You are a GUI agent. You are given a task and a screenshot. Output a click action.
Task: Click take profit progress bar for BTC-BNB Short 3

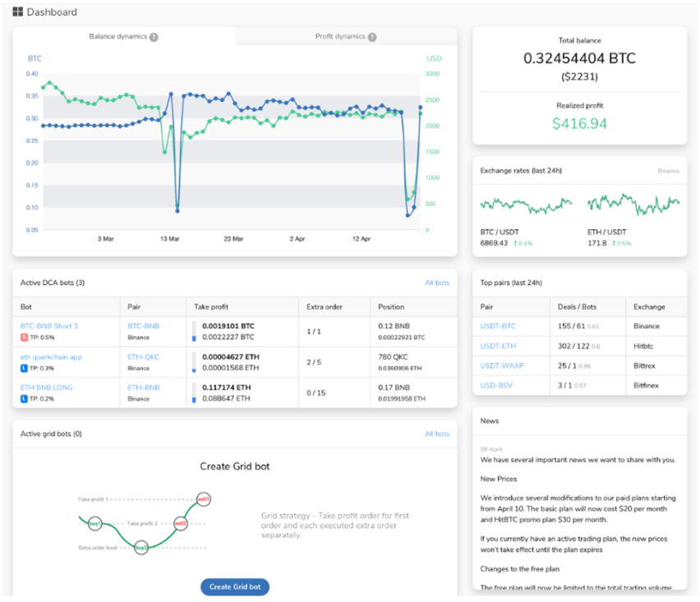point(194,332)
